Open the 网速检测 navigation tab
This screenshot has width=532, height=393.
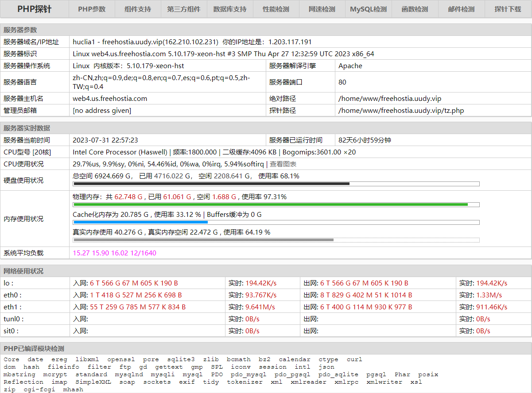click(322, 9)
